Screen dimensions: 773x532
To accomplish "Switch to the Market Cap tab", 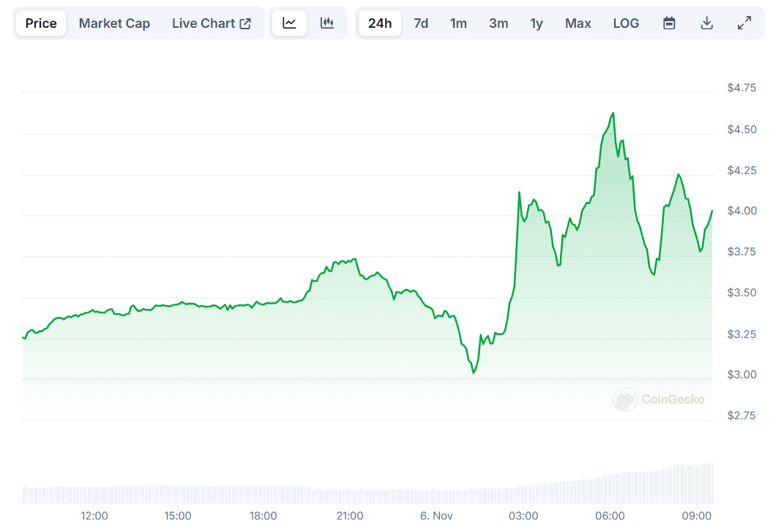I will click(114, 23).
